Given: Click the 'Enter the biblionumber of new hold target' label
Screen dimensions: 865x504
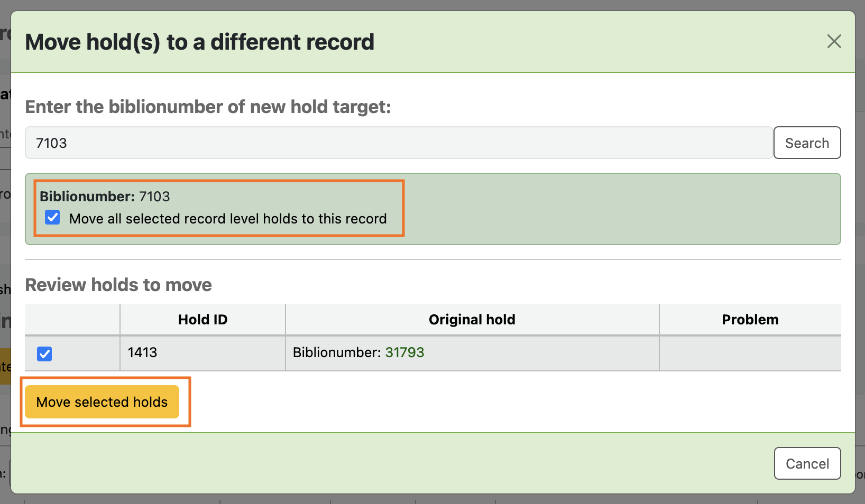Looking at the screenshot, I should 208,107.
